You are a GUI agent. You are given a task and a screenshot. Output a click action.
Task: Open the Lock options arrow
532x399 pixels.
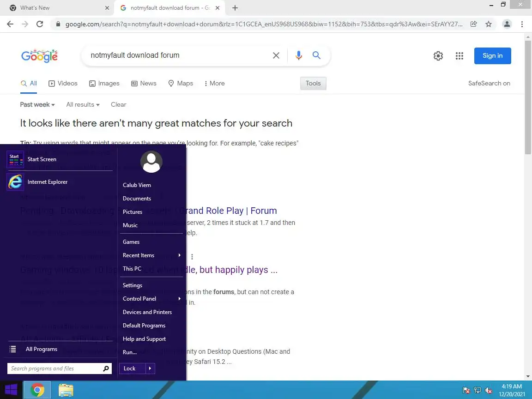click(x=150, y=369)
